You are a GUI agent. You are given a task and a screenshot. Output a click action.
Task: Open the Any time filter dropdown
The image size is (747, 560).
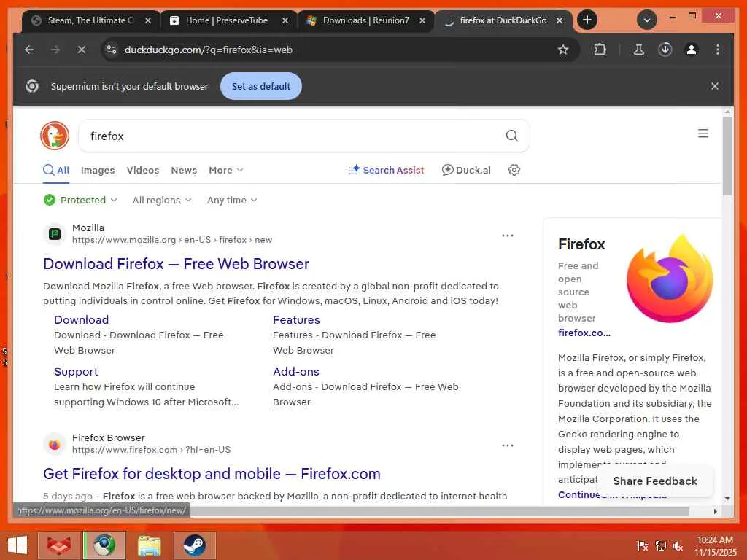tap(232, 200)
